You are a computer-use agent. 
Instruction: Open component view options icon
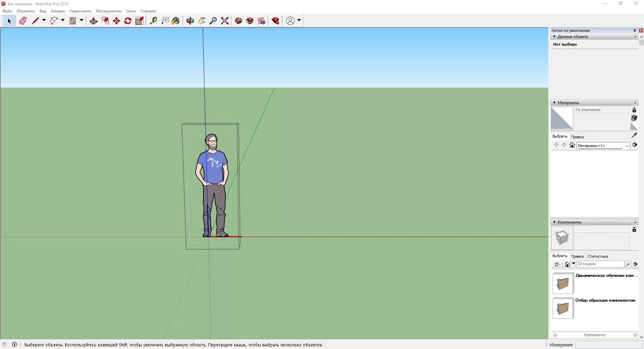[557, 264]
